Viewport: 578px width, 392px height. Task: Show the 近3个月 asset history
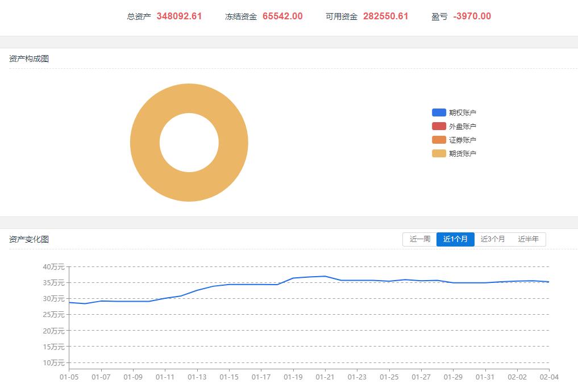tap(492, 239)
